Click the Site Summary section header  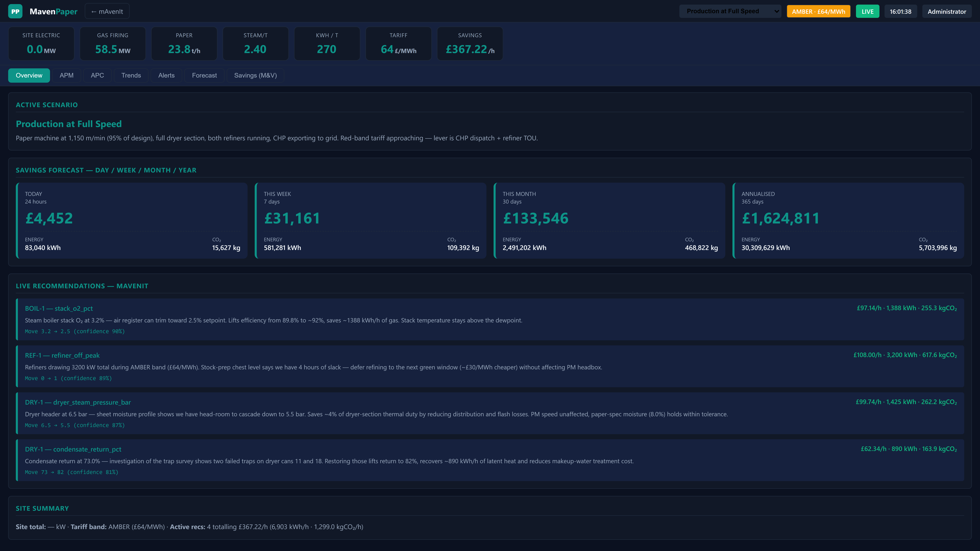(x=42, y=508)
